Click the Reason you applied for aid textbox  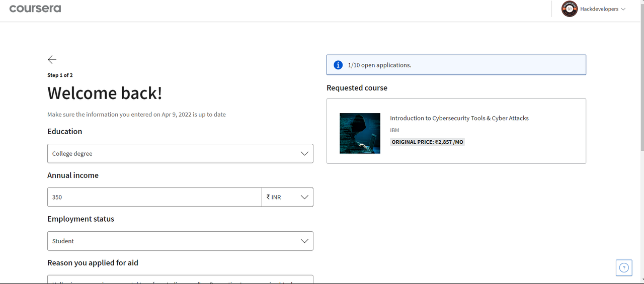[x=180, y=279]
